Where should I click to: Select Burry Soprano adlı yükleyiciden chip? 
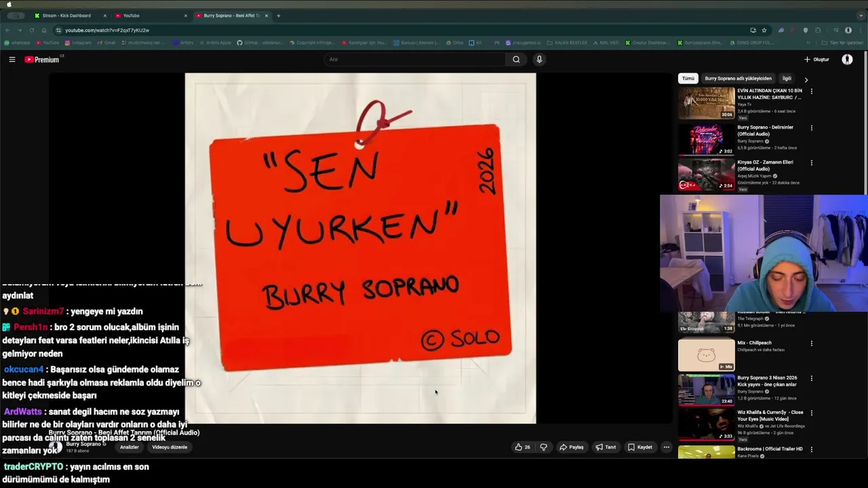(738, 79)
